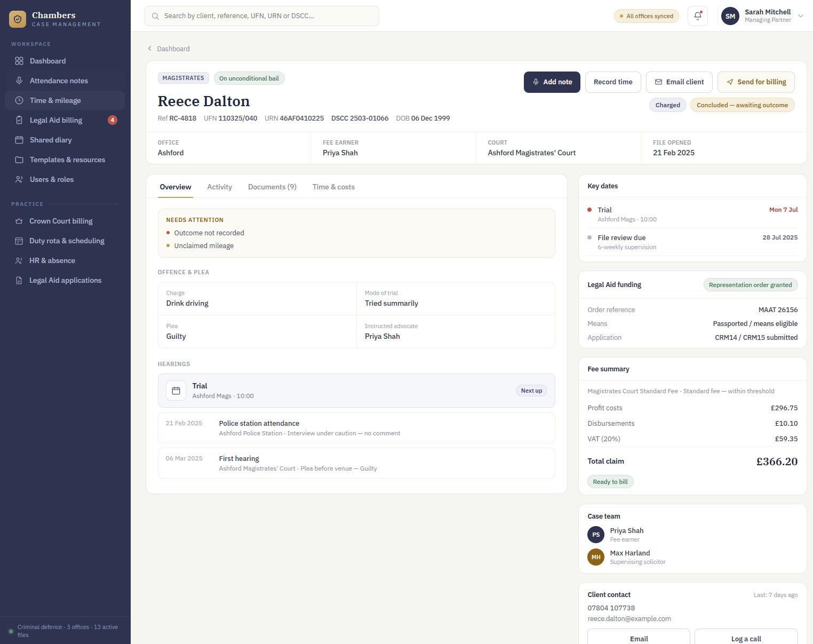Select the Overview tab
Screen dimensions: 813x644
[x=176, y=187]
